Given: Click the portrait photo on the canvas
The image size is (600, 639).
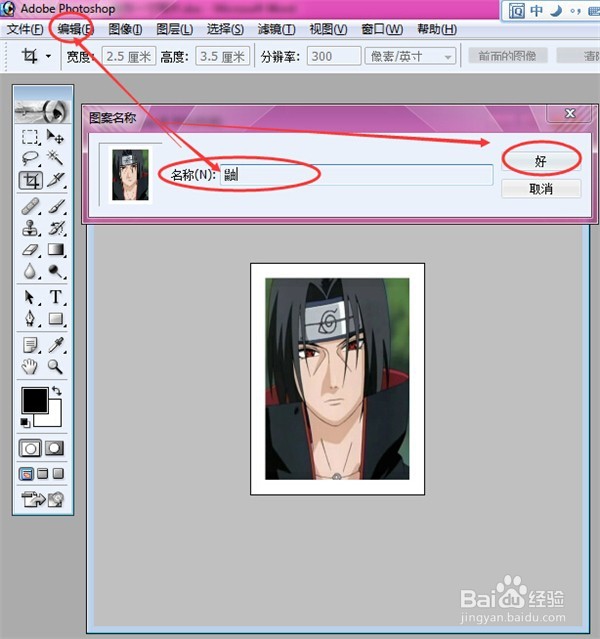Looking at the screenshot, I should pyautogui.click(x=337, y=379).
